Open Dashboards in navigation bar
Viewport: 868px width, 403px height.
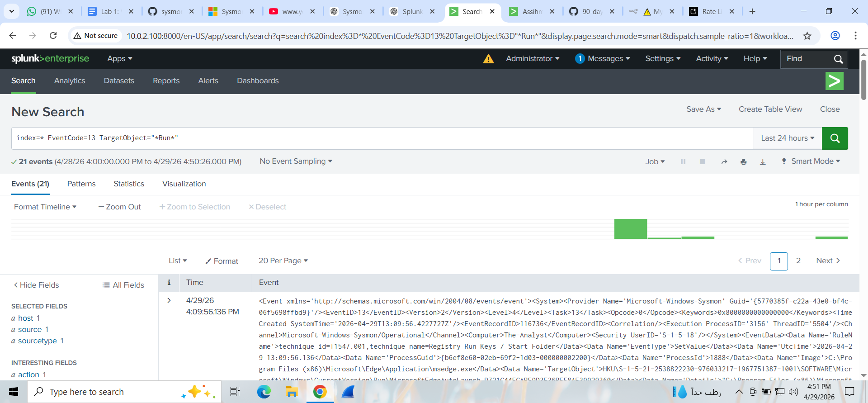[258, 81]
